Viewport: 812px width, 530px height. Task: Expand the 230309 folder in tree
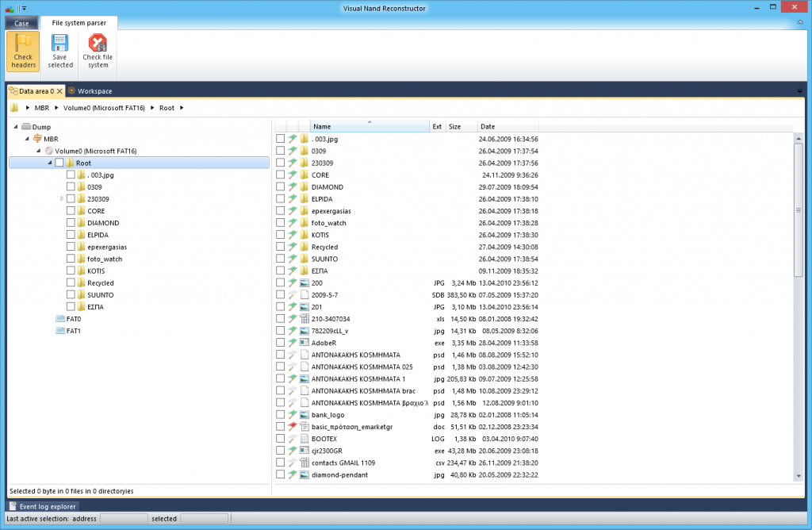click(62, 198)
